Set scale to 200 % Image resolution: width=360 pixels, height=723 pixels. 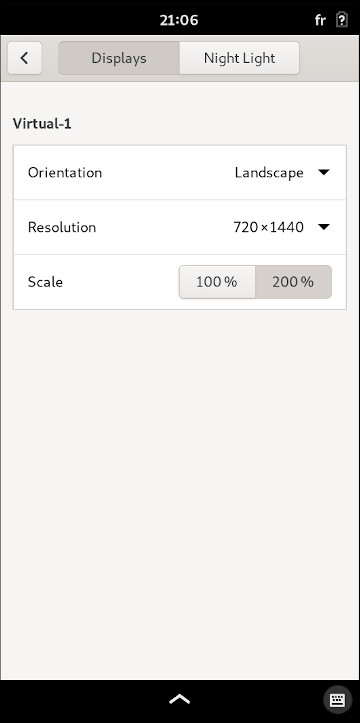[x=293, y=282]
